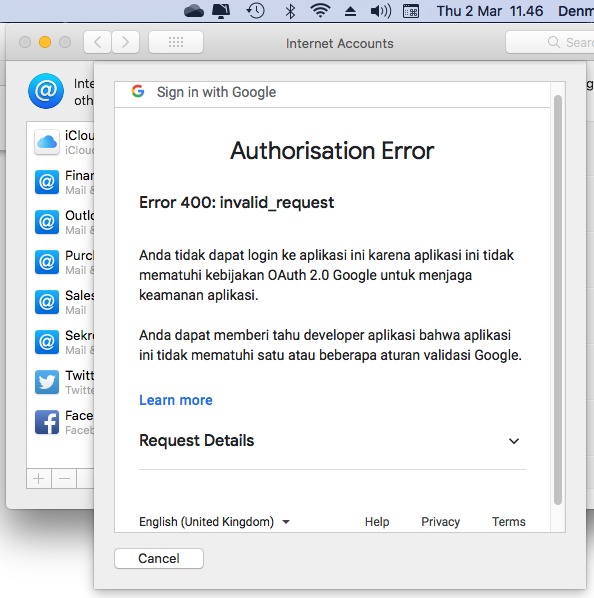
Task: Click the yellow minimize window button
Action: [x=45, y=42]
